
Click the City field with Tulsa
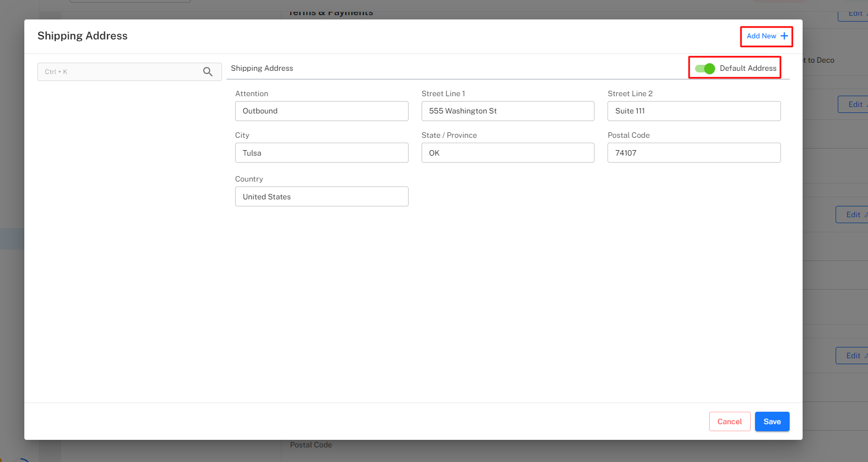pyautogui.click(x=322, y=153)
